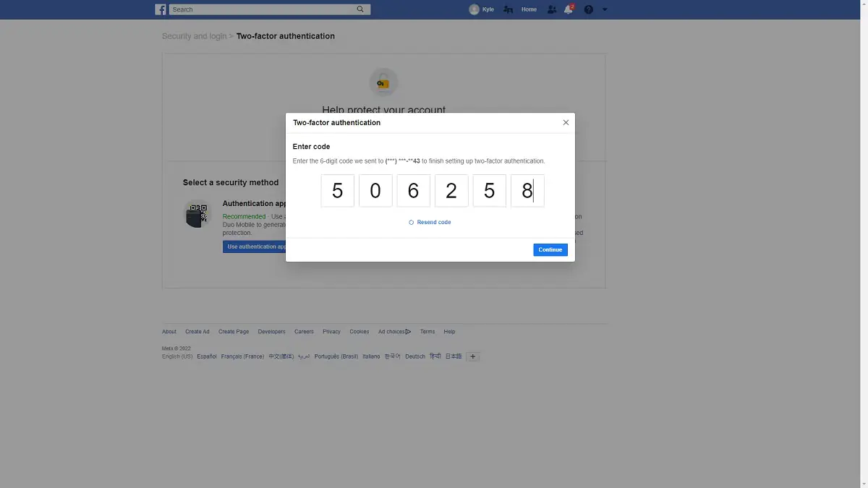
Task: Expand more languages with the plus button
Action: tap(473, 356)
